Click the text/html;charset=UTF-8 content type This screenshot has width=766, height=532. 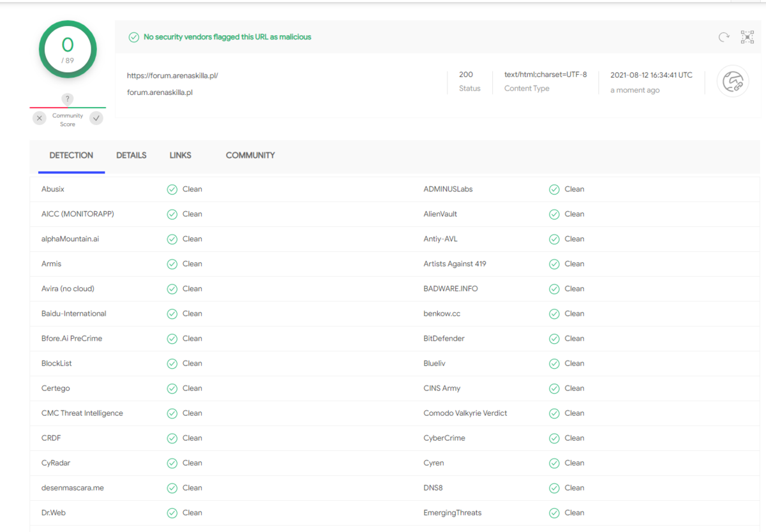546,75
